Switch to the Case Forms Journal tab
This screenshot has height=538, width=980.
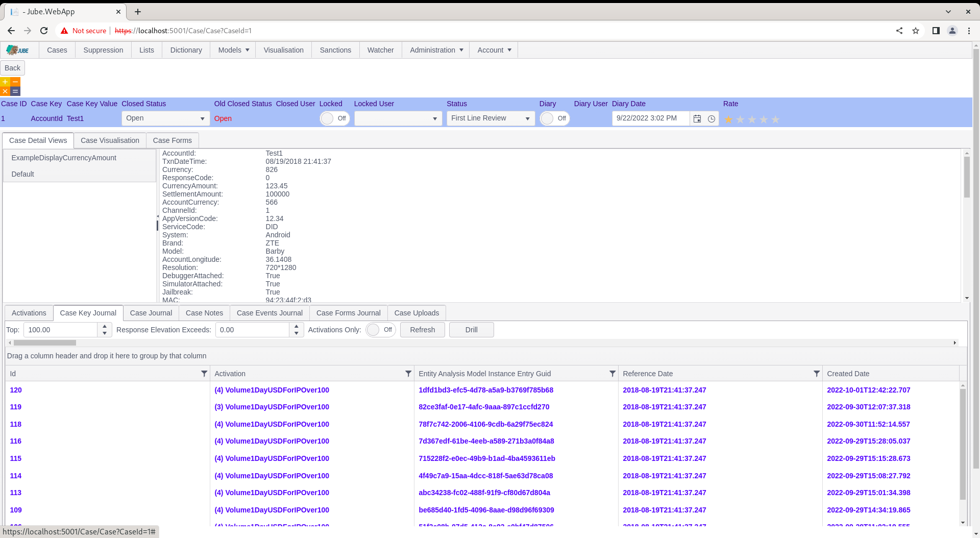click(x=348, y=313)
